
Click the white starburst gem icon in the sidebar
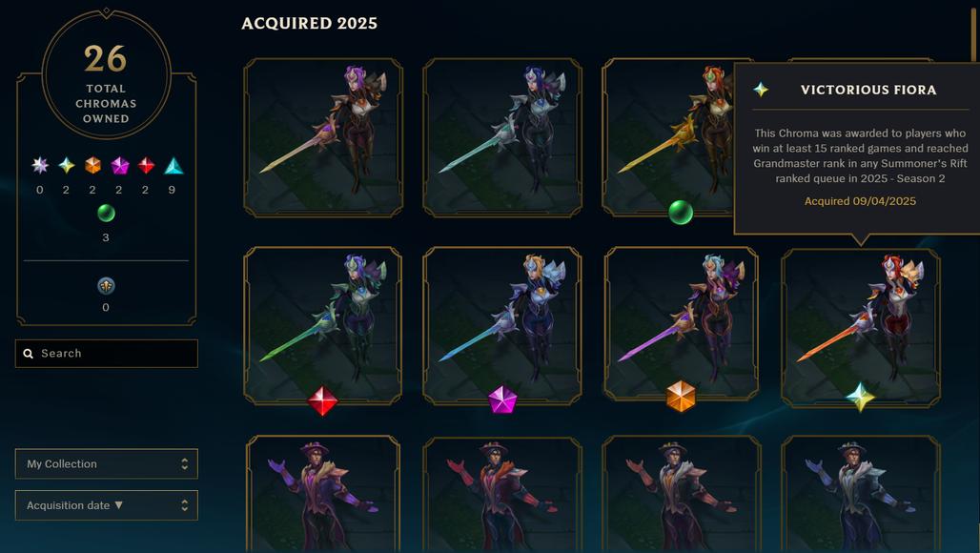40,165
